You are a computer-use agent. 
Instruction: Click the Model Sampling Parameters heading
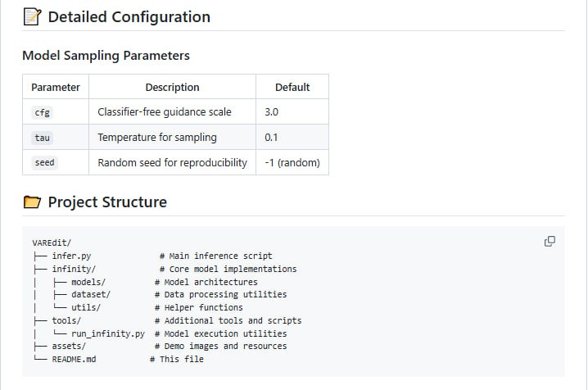(x=106, y=56)
